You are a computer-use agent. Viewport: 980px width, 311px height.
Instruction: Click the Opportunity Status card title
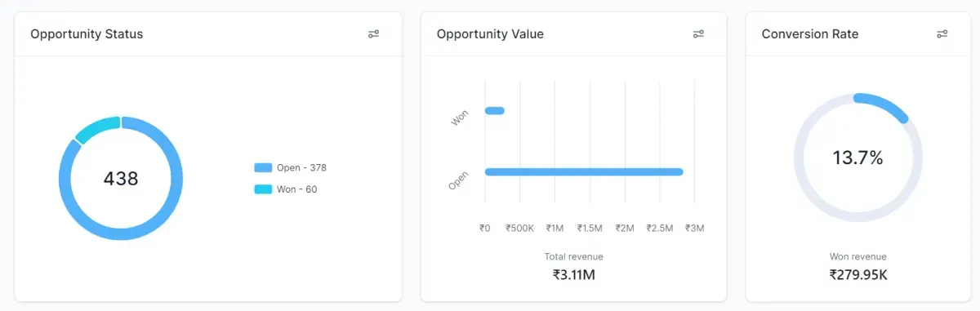click(x=87, y=34)
